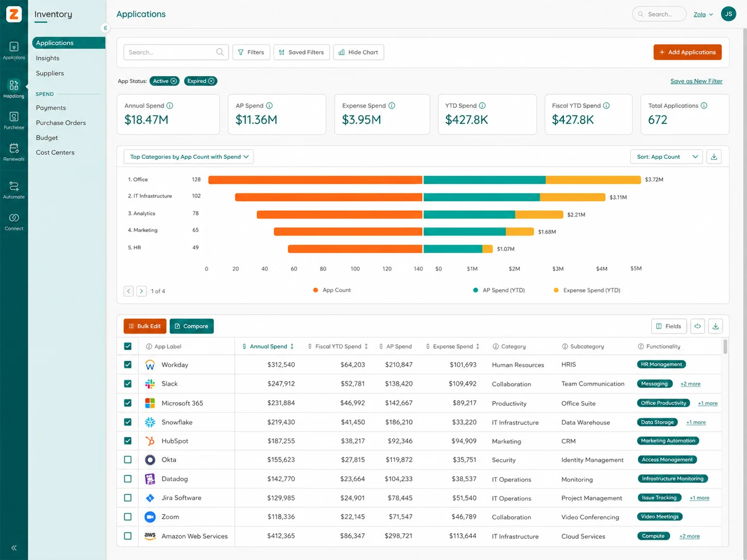Click the Add Applications button

[x=688, y=52]
